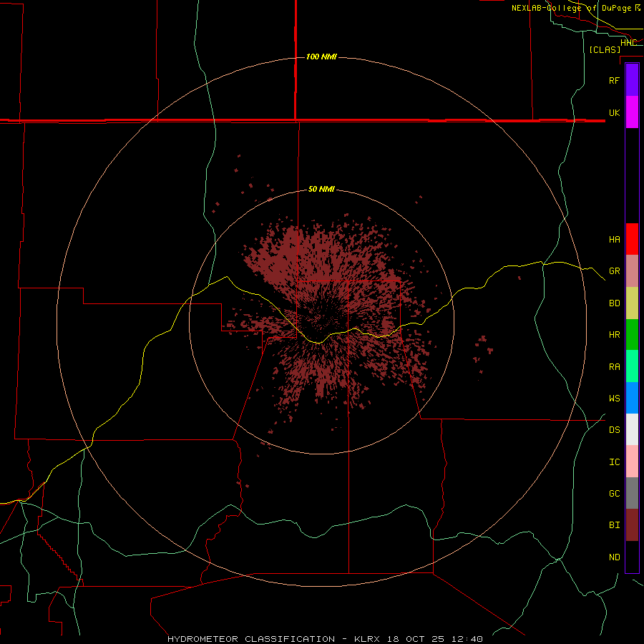Click the BI dark red legend swatch
The image size is (644, 644).
632,525
